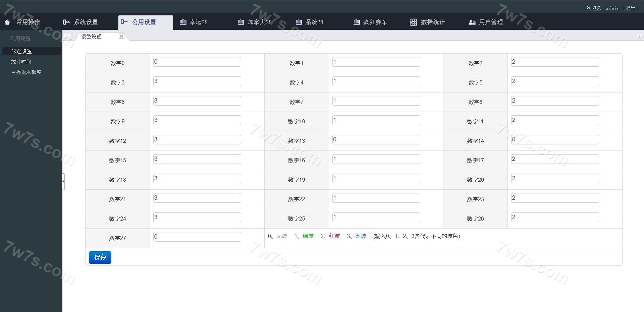Click the 退出 logout link
Screen dimensions: 644x312
pos(631,8)
